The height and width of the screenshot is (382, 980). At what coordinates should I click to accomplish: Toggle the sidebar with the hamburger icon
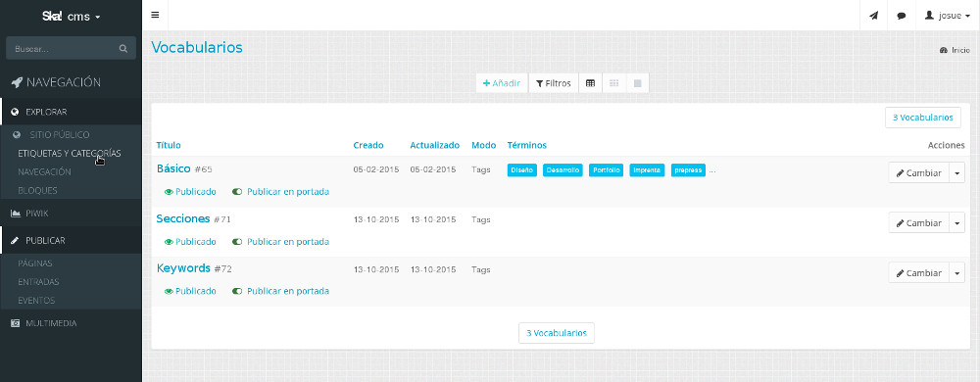(155, 15)
